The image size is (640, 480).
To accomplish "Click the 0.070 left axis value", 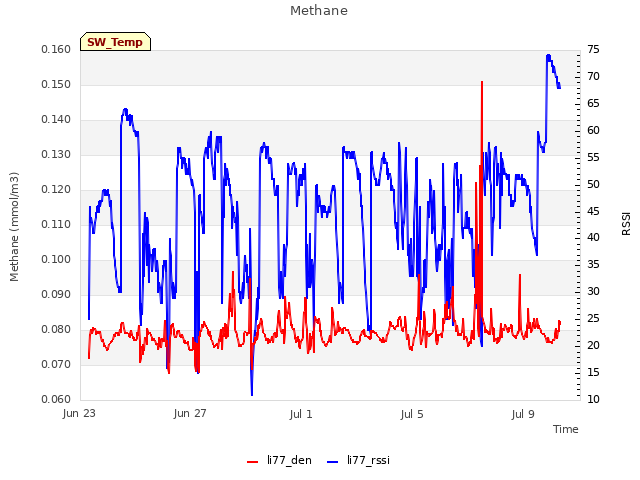I will 56,364.
